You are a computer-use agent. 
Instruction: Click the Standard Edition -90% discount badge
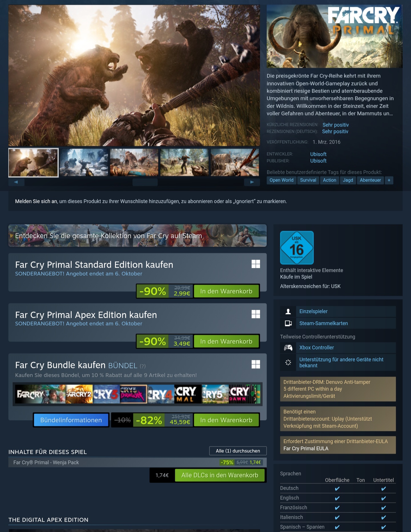(152, 291)
